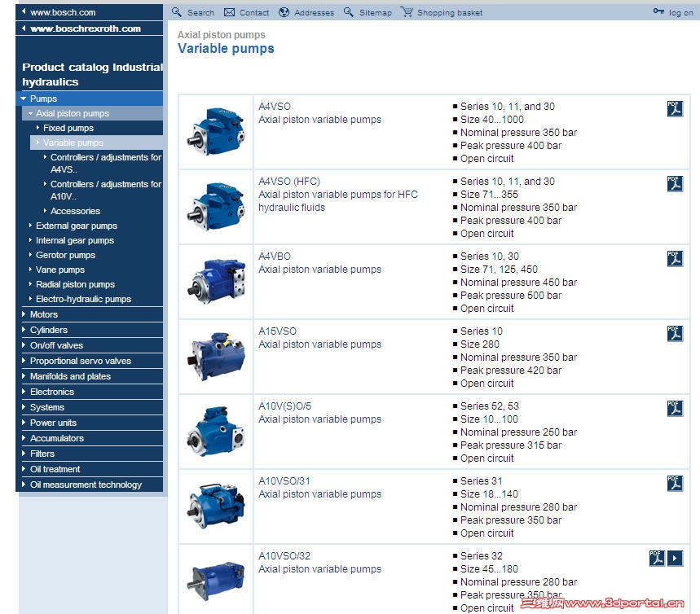Screen dimensions: 700x614
Task: Click the Sitemap magnifier icon
Action: tap(349, 12)
